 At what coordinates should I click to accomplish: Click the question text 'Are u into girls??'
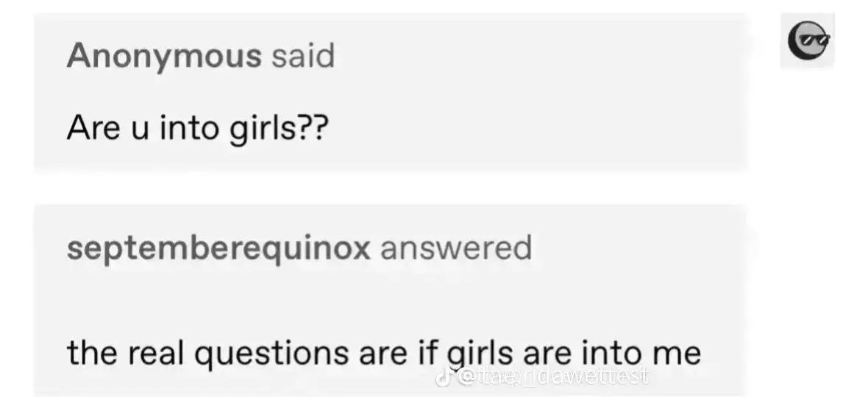click(198, 128)
